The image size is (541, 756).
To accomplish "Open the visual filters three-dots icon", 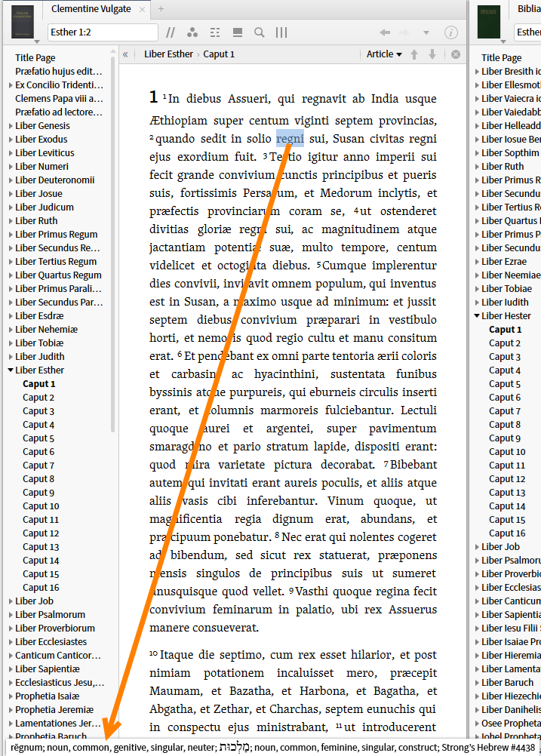I will click(192, 32).
